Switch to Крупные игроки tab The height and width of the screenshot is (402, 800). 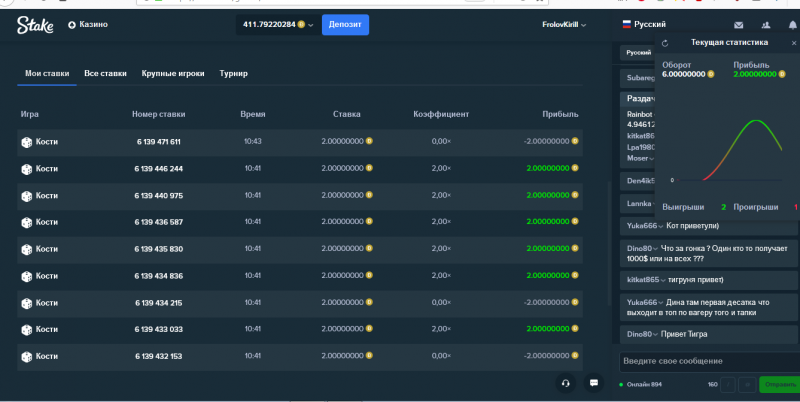173,73
